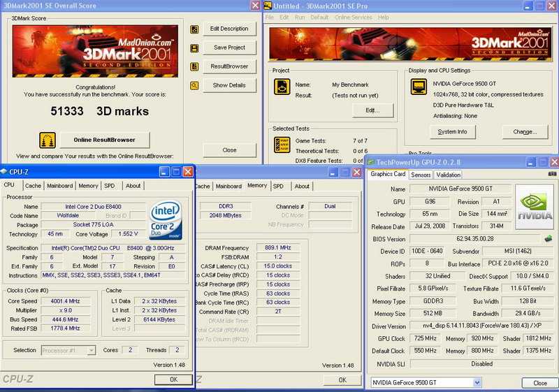Click the Show Details magnifier icon

point(194,85)
